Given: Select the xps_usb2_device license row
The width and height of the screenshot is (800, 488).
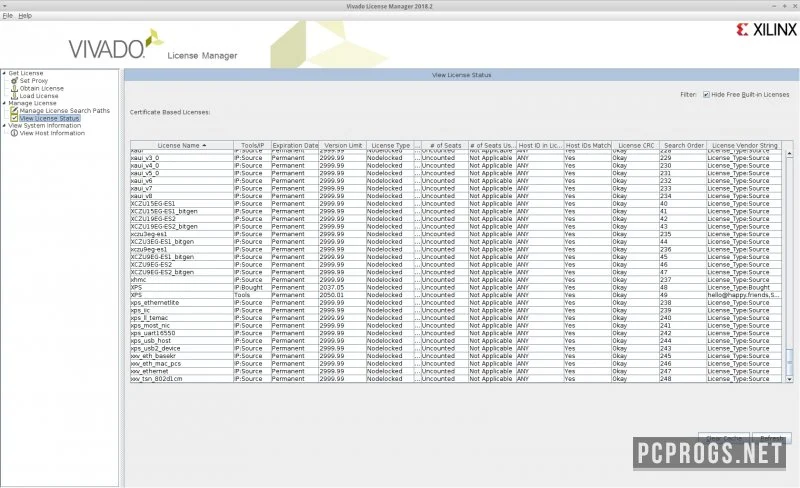Looking at the screenshot, I should click(456, 349).
